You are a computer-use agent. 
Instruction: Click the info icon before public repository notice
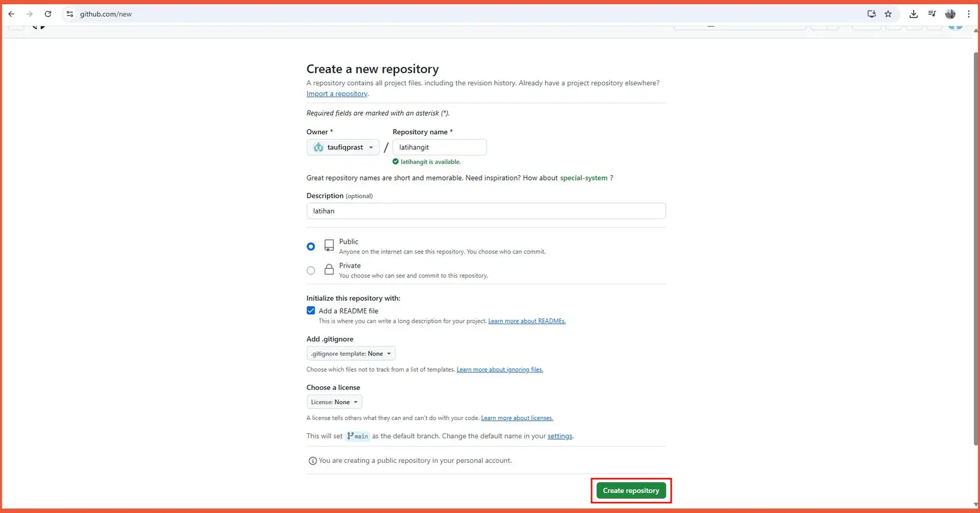coord(312,461)
